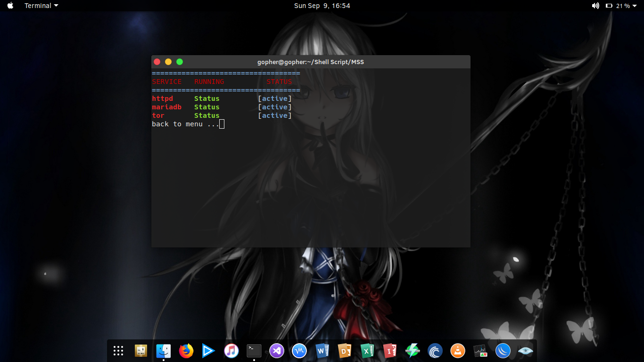
Task: Maximize the terminal with green button
Action: click(180, 62)
